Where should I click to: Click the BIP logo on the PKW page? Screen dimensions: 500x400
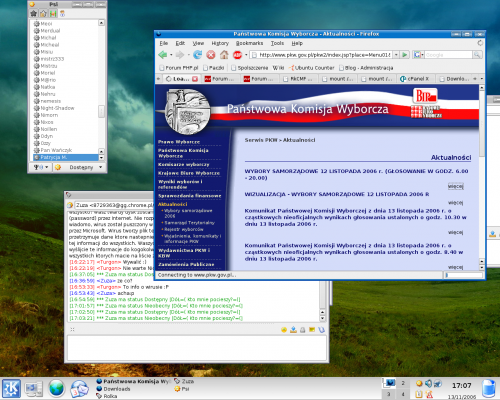[425, 96]
